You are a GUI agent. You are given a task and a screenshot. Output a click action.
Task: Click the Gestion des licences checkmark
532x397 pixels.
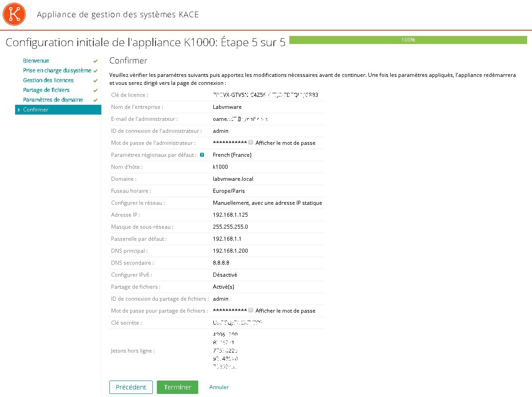96,81
